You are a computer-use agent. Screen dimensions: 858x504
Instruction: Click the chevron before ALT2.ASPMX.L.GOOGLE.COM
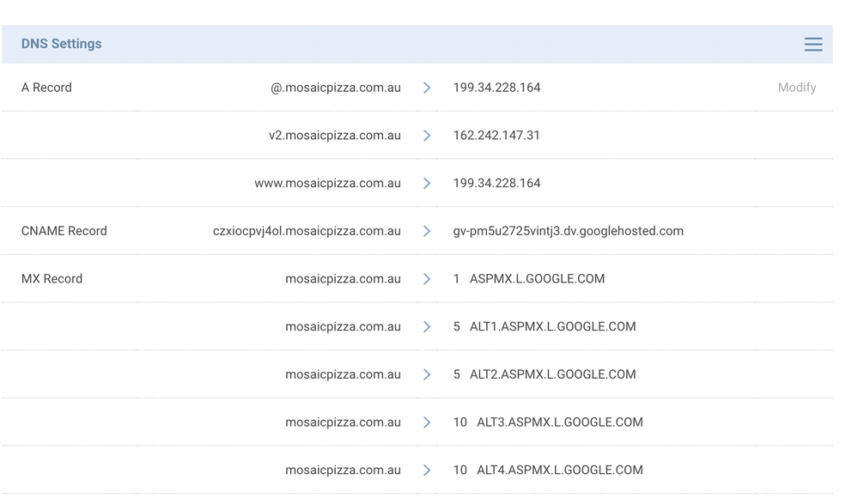coord(427,374)
